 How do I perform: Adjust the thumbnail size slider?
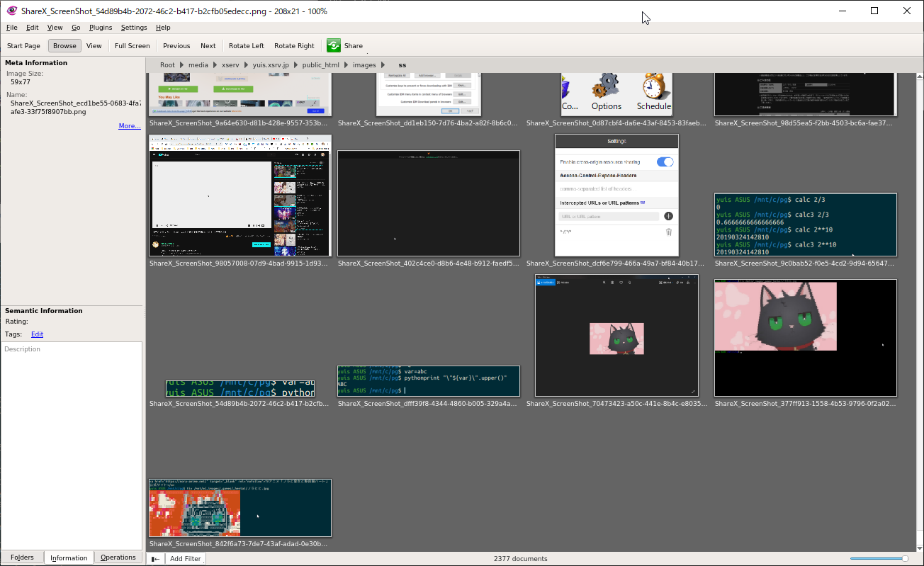[x=904, y=558]
